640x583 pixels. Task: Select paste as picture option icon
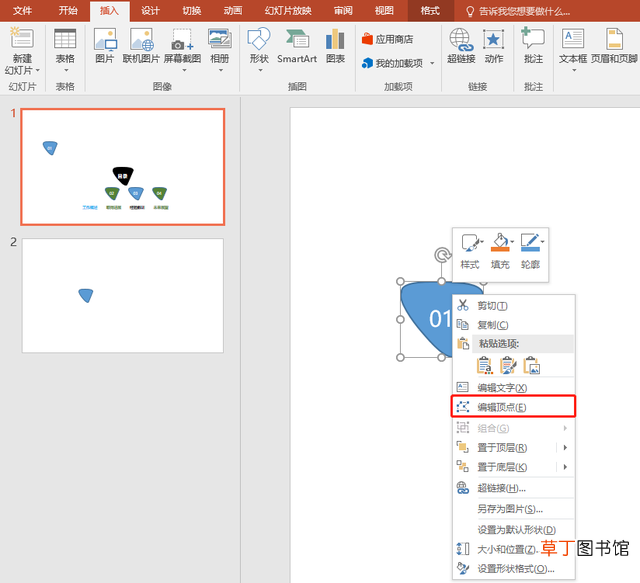click(x=532, y=365)
